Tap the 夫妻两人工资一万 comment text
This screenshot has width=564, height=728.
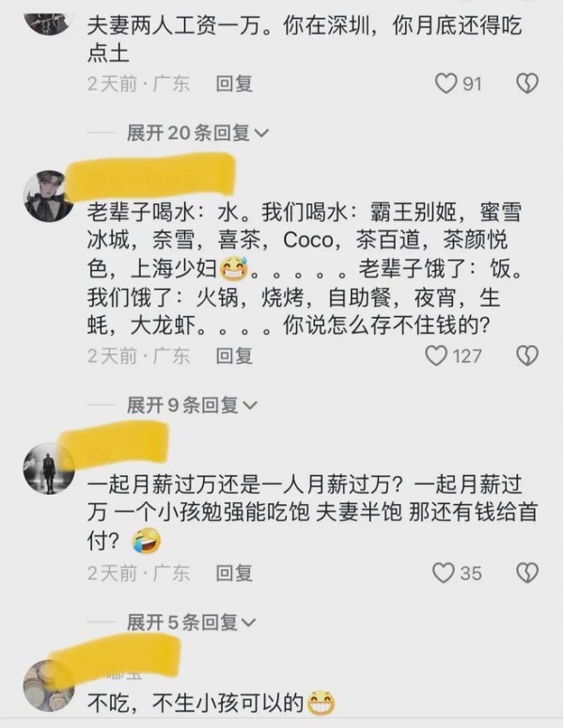pos(305,40)
